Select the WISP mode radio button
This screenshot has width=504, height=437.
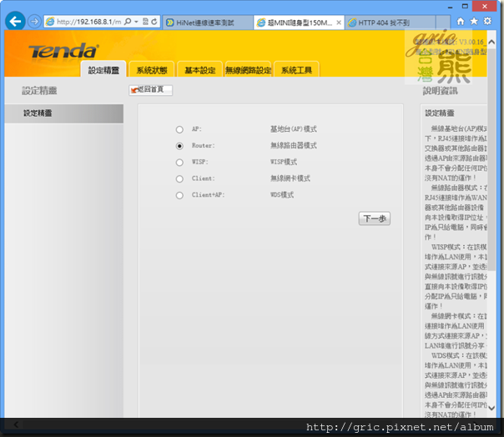[179, 163]
